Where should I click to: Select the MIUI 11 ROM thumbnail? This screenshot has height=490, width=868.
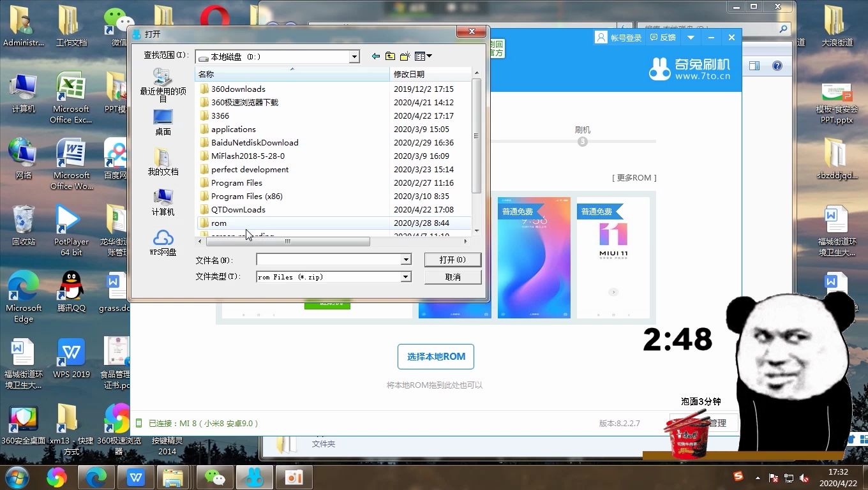(613, 258)
